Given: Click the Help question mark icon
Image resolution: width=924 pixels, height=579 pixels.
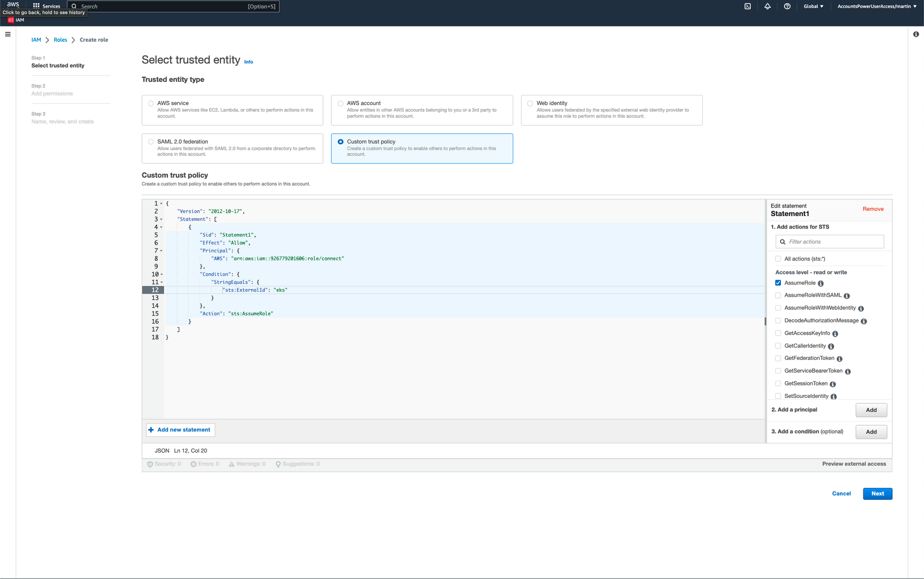Looking at the screenshot, I should pos(787,6).
